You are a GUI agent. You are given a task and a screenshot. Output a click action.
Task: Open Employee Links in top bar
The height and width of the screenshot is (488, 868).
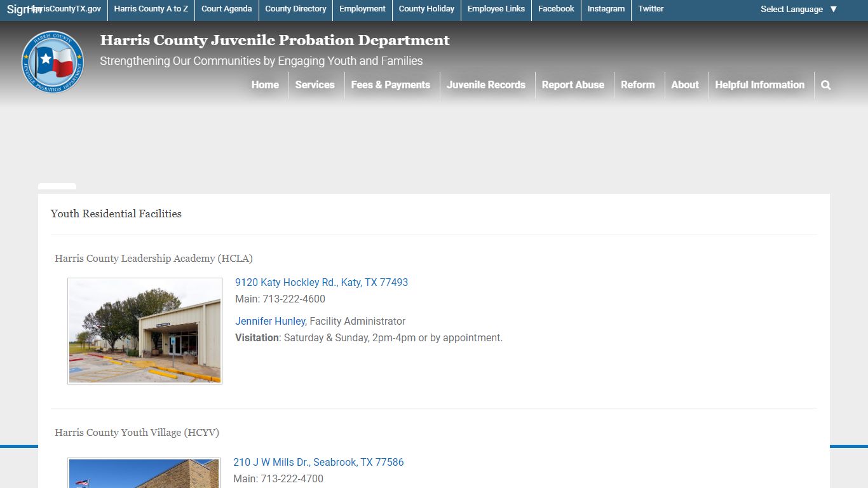[x=496, y=9]
